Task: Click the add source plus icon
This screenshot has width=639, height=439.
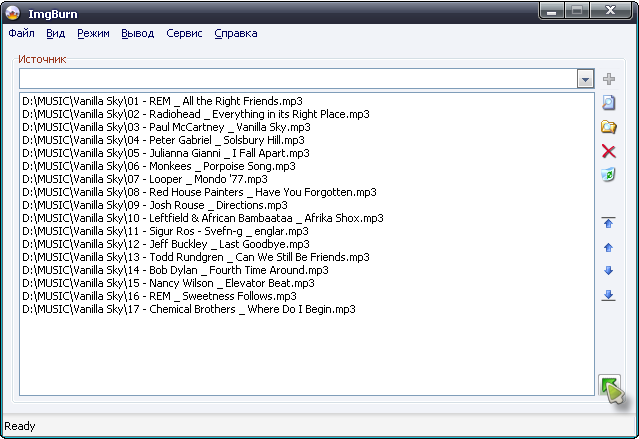Action: click(x=609, y=79)
